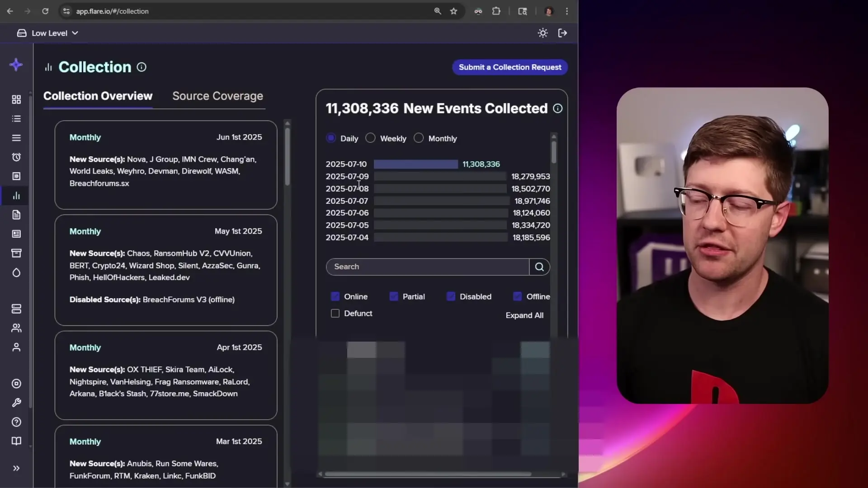Open the alarm clock alerts icon
Screen dimensions: 868x488
pos(16,157)
